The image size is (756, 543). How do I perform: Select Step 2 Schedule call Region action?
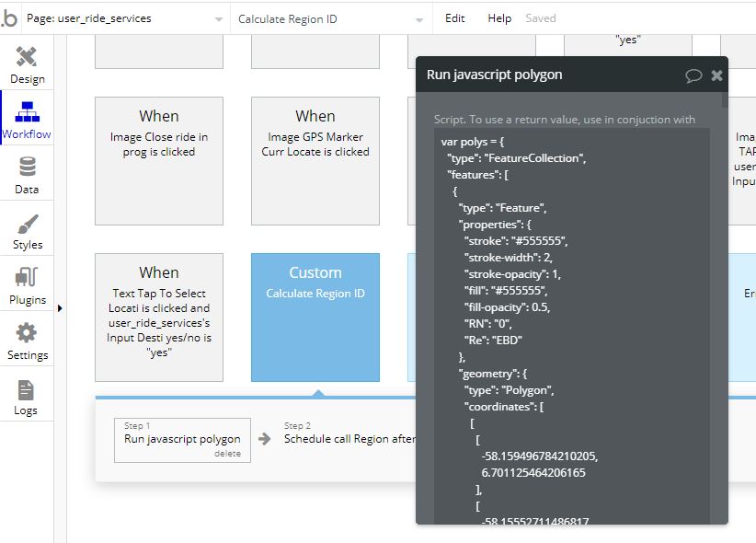point(349,439)
